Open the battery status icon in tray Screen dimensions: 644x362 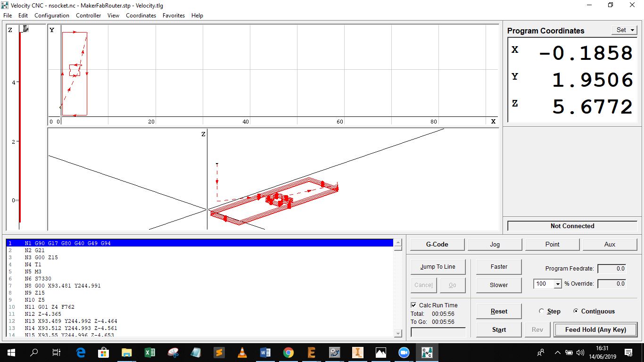(x=569, y=352)
